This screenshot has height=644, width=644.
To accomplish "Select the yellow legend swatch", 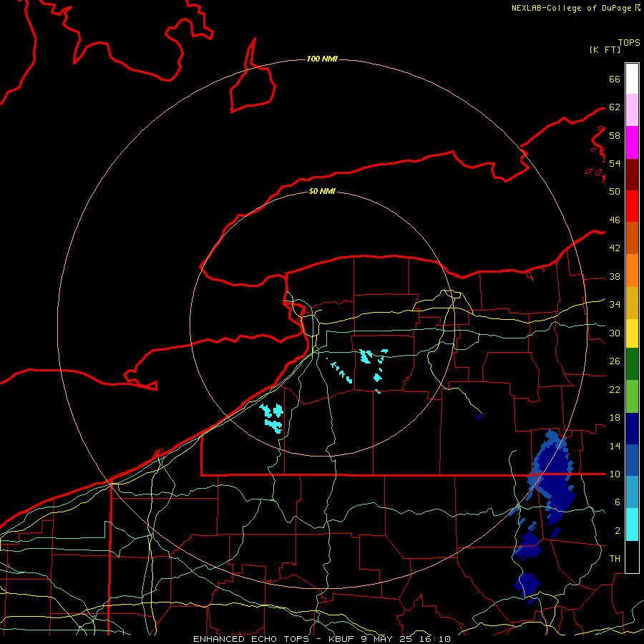I will tap(632, 333).
